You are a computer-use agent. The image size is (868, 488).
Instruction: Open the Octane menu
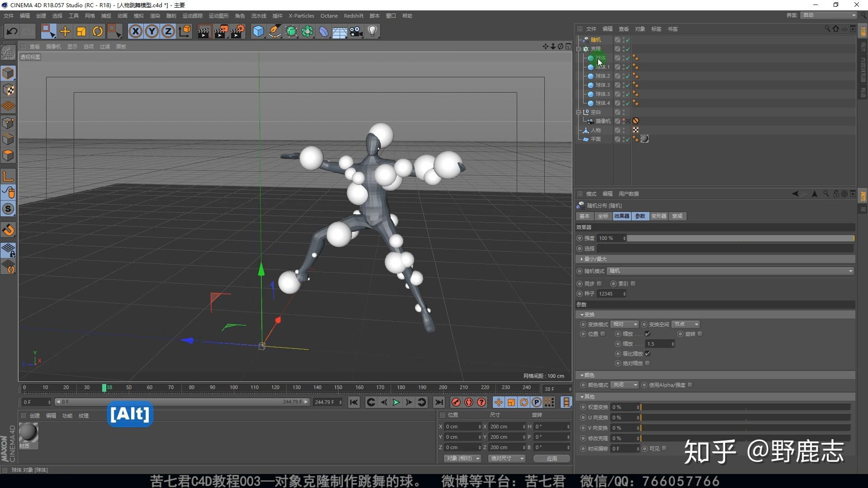(x=329, y=16)
